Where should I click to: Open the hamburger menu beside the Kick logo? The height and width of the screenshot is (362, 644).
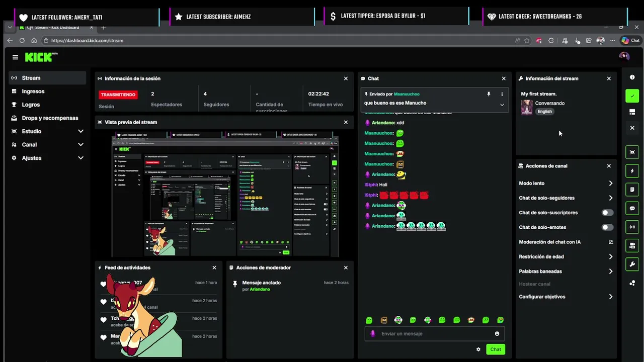click(x=15, y=57)
